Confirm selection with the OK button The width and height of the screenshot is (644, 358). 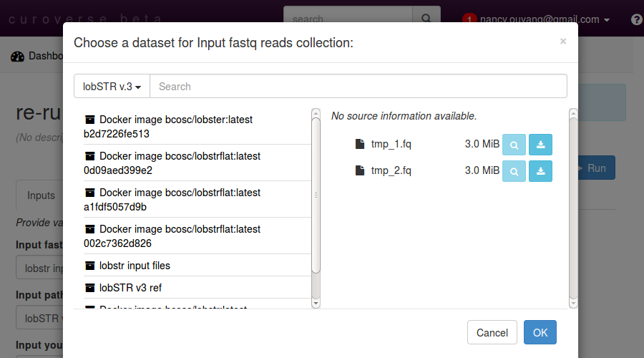[540, 332]
